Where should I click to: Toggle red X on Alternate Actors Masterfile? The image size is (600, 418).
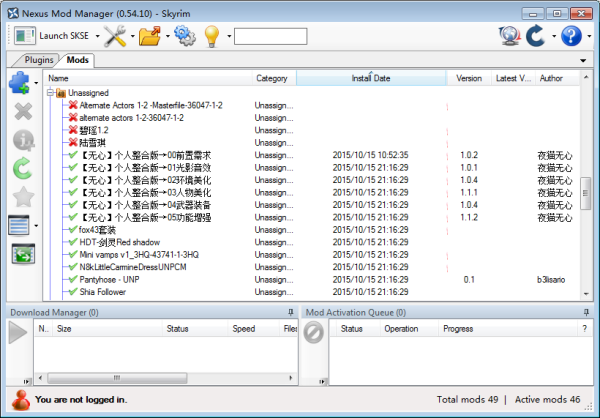pyautogui.click(x=73, y=105)
